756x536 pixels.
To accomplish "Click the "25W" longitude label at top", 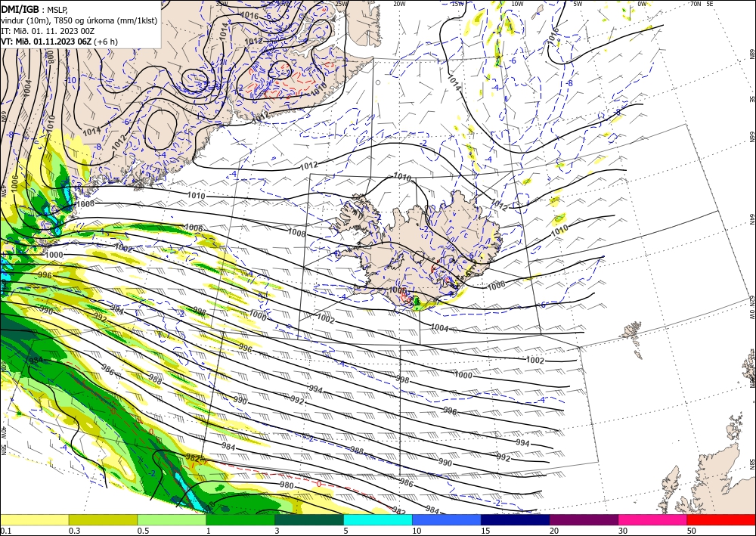I will (x=341, y=4).
